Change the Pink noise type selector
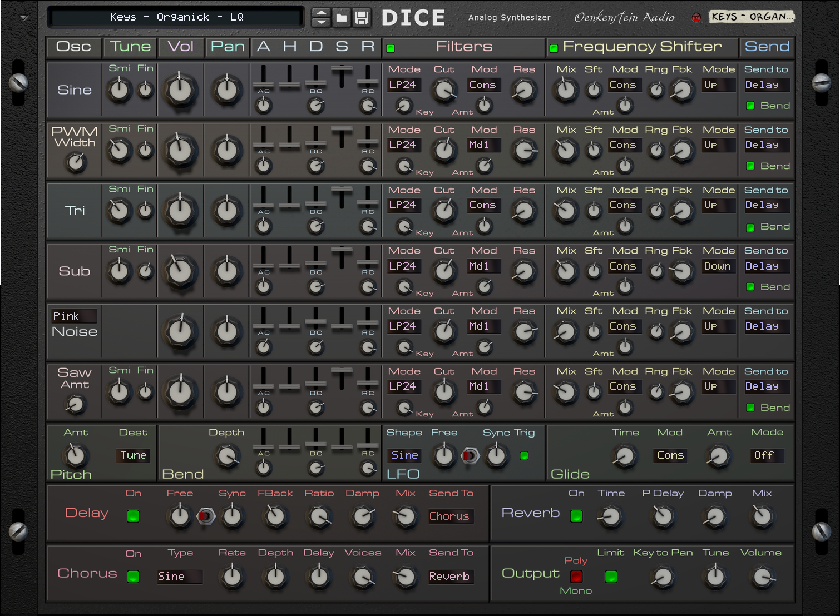The image size is (840, 616). click(74, 316)
